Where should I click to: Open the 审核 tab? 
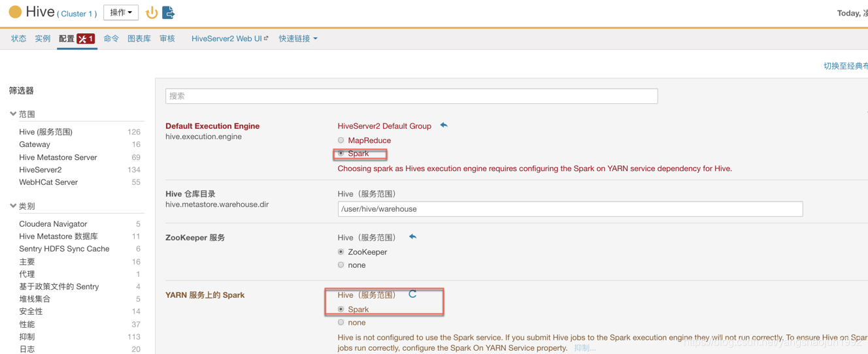[167, 39]
